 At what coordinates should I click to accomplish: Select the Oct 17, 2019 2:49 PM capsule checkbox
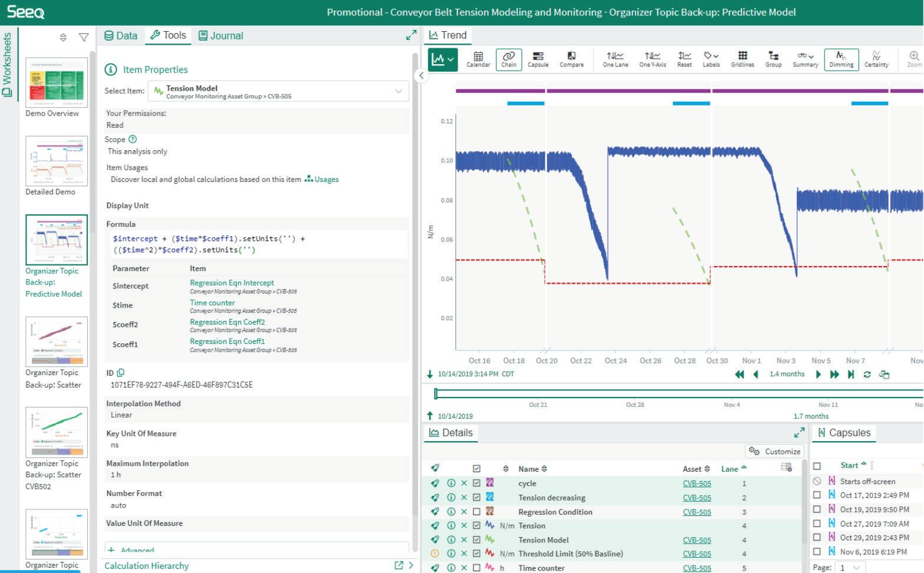point(817,495)
